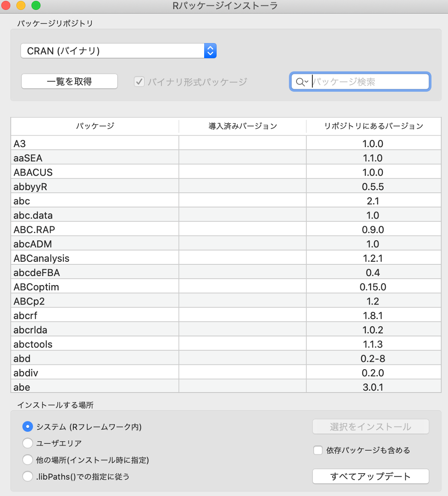
Task: Select the ABCp2 package row
Action: (x=226, y=301)
